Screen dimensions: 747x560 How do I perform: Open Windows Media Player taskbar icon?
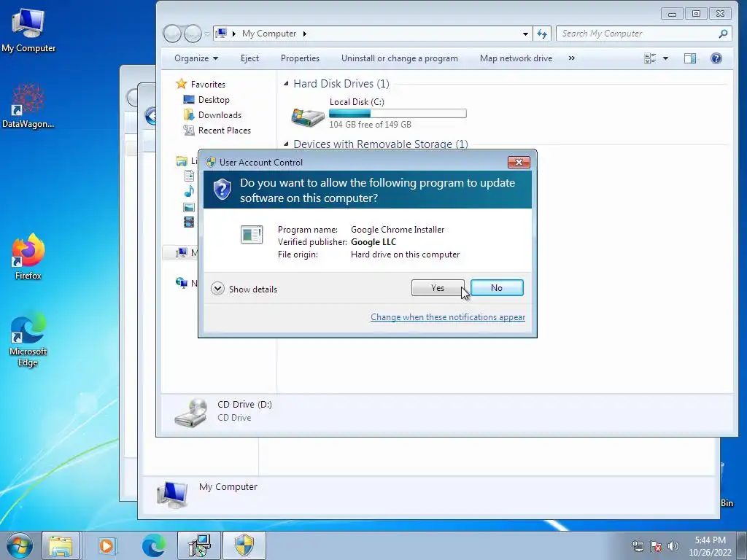pos(107,545)
